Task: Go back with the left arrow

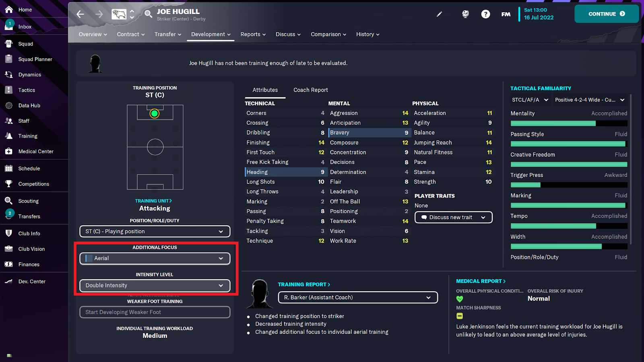Action: (x=80, y=14)
